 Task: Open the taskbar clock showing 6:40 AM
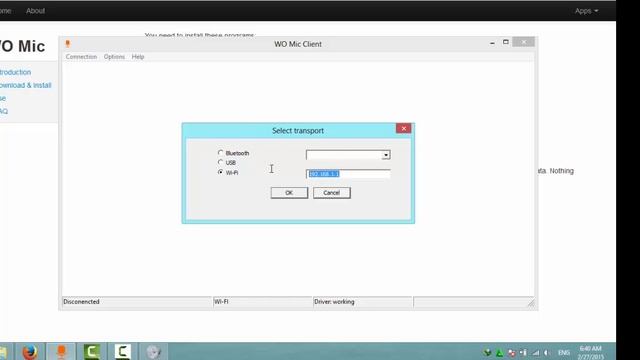[591, 353]
